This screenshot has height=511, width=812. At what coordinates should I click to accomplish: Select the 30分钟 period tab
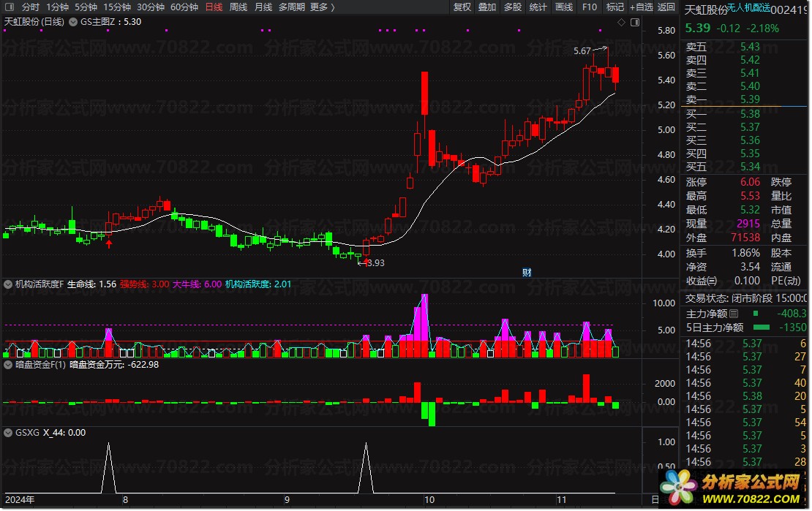[x=150, y=7]
